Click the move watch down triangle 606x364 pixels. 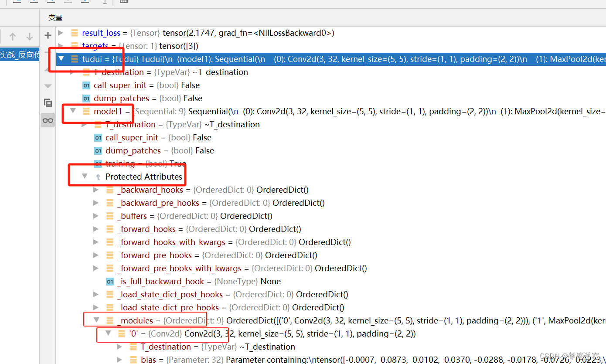click(48, 86)
